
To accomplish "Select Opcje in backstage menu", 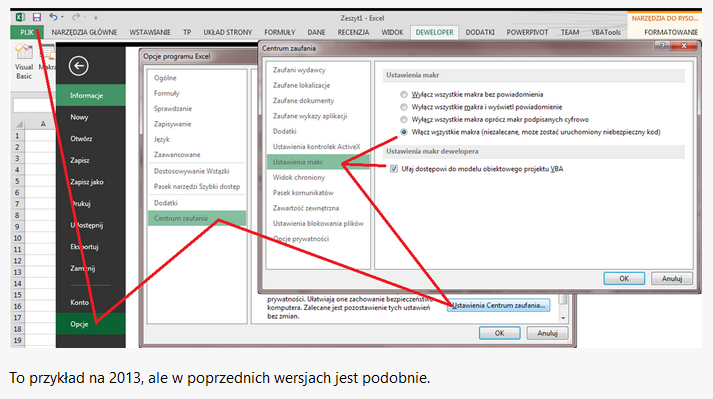I will [90, 324].
